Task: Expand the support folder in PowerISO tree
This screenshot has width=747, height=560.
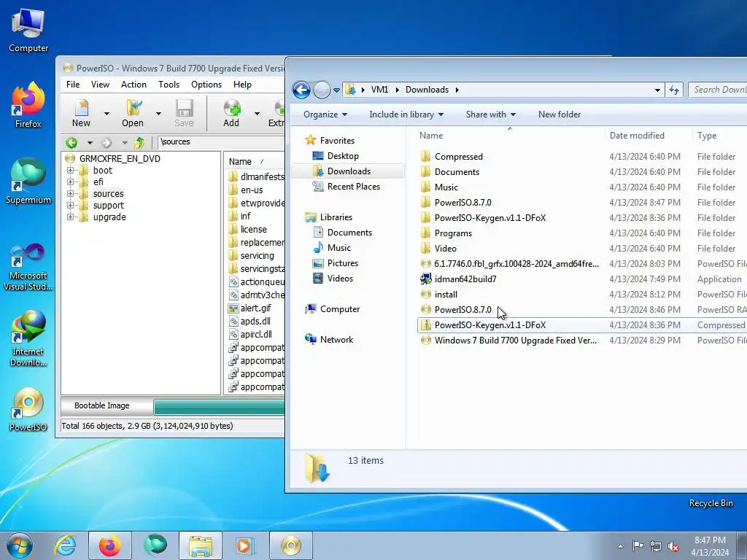Action: [71, 205]
